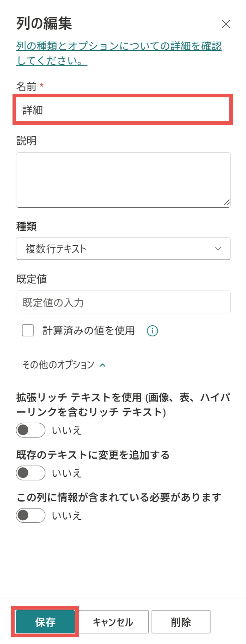
Task: Open the column types details link
Action: 119,46
